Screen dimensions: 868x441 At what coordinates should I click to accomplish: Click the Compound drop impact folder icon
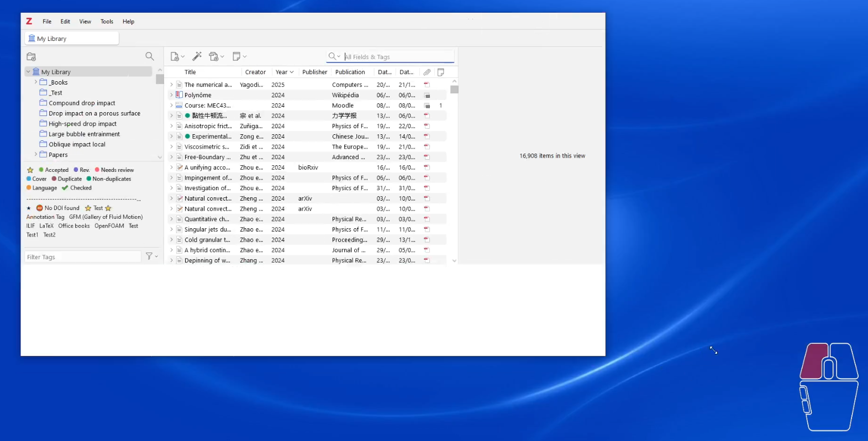click(43, 103)
